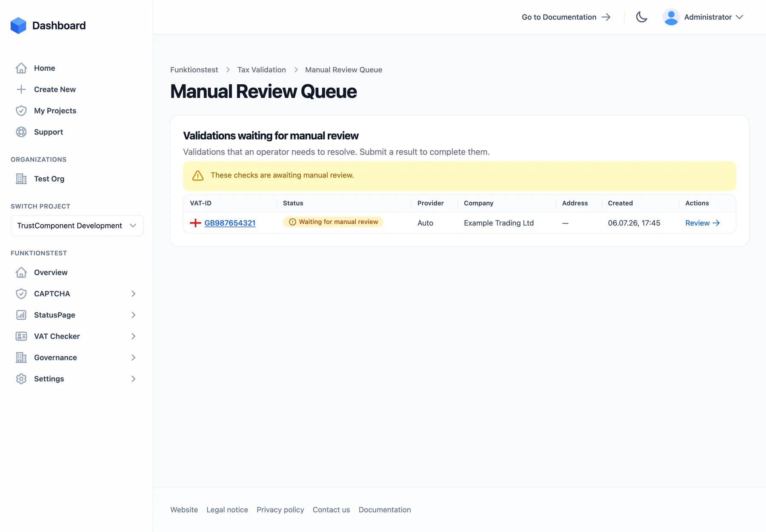This screenshot has height=532, width=766.
Task: Click the building icon beside Governance
Action: pos(21,358)
